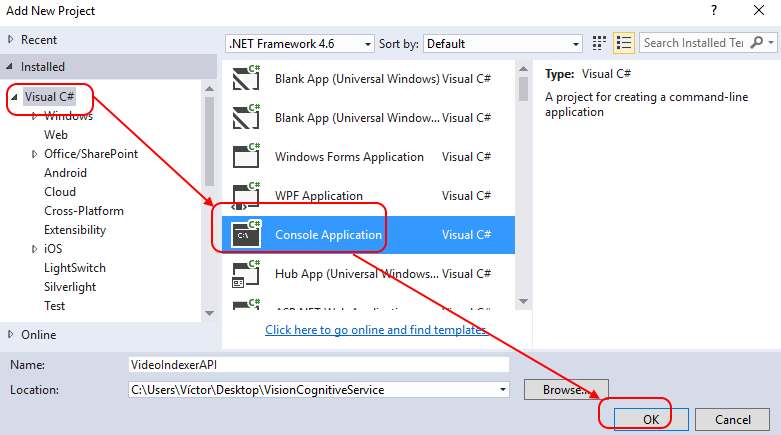
Task: Expand the Windows tree node
Action: coord(34,116)
